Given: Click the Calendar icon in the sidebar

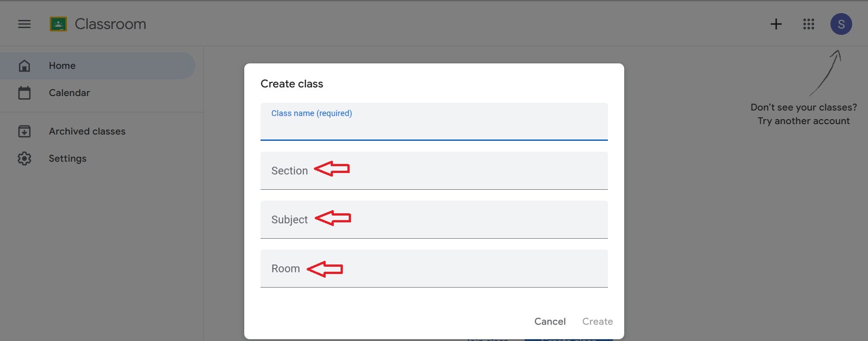Looking at the screenshot, I should coord(24,92).
